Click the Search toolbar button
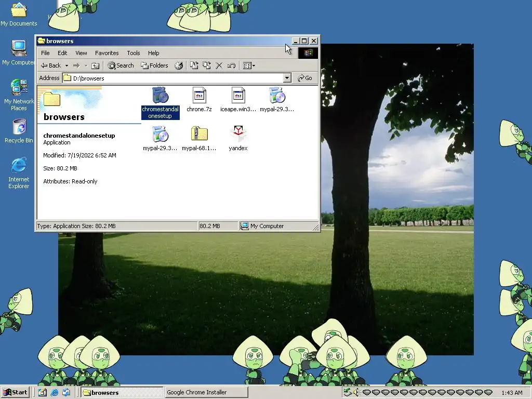This screenshot has width=532, height=399. 121,65
